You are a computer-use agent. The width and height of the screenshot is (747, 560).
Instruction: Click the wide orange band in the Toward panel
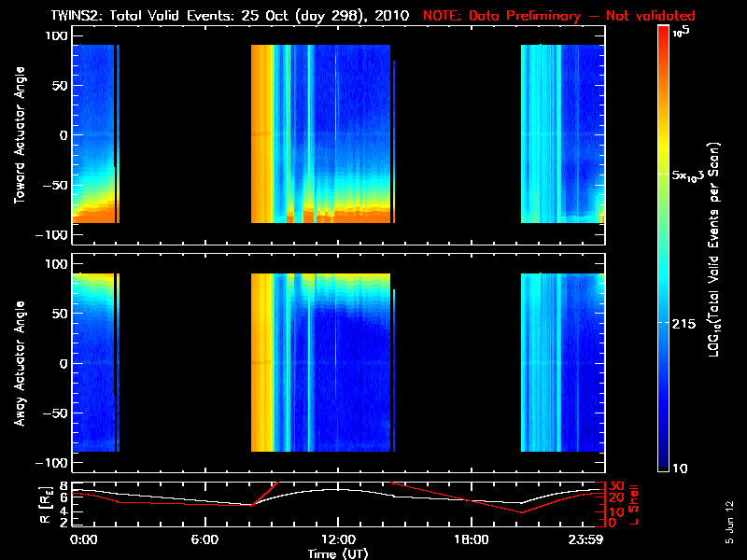point(261,131)
